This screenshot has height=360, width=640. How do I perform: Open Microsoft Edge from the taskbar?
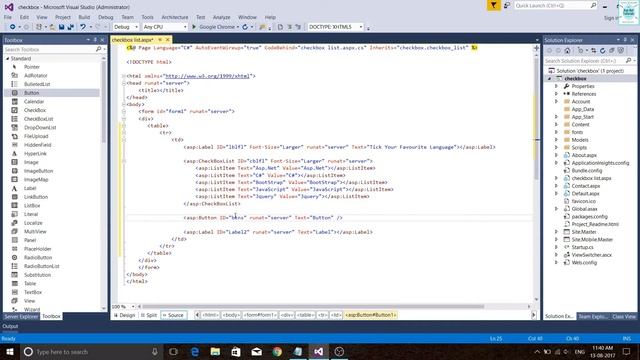pos(195,351)
